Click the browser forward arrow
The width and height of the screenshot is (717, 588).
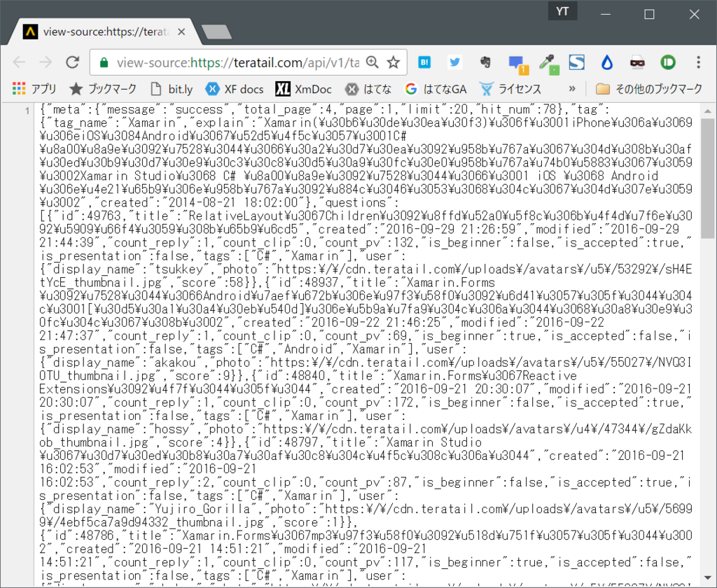tap(46, 62)
